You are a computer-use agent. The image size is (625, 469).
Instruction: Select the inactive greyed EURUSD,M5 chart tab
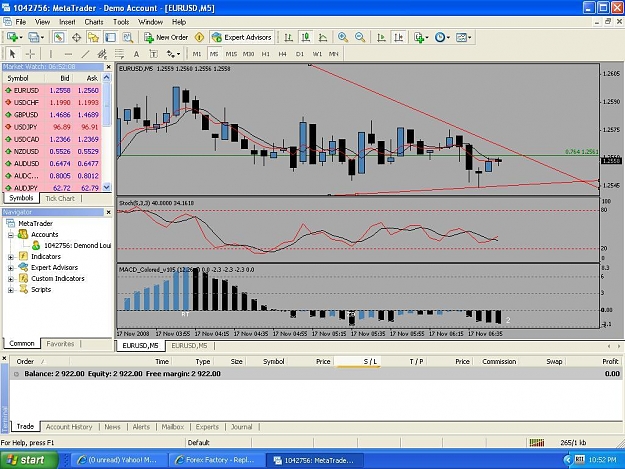tap(189, 345)
